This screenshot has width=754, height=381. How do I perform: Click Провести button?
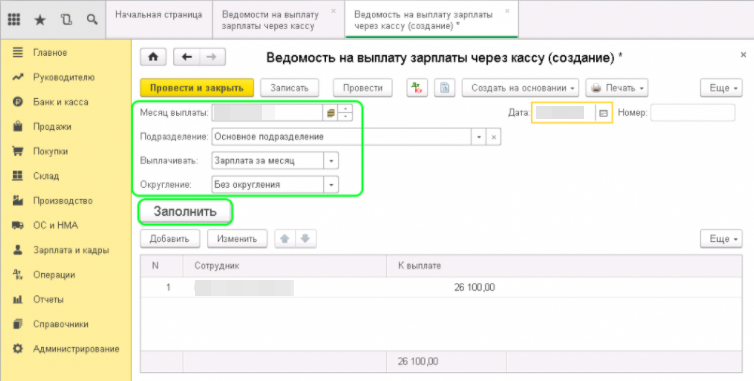[x=363, y=88]
